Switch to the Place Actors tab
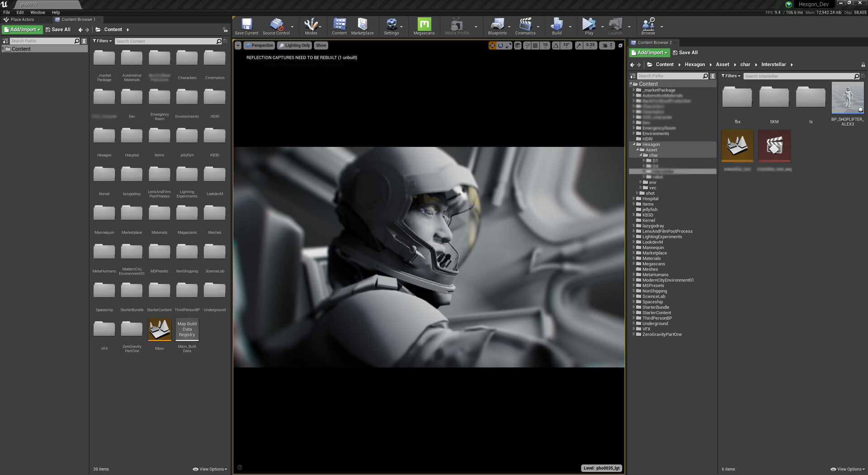The image size is (868, 475). [22, 19]
